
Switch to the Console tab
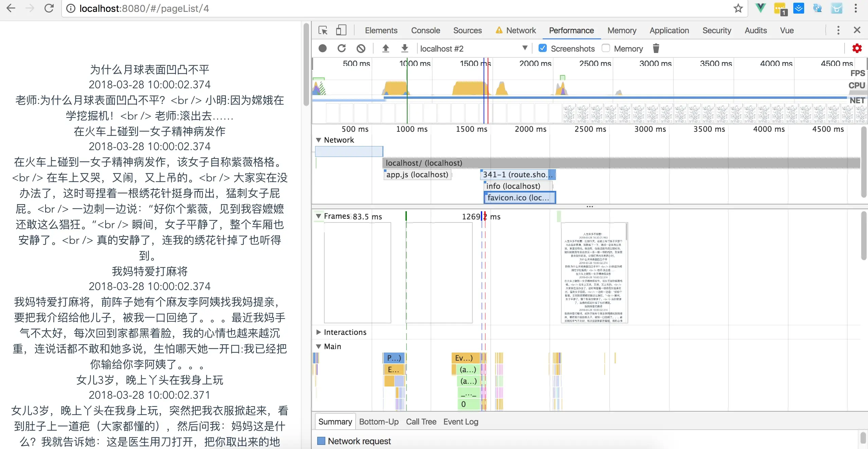click(426, 31)
